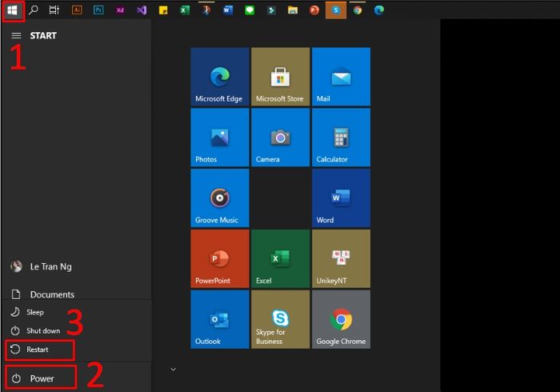Open the Calculator tile
Viewport: 560px width, 392px height.
(x=341, y=137)
